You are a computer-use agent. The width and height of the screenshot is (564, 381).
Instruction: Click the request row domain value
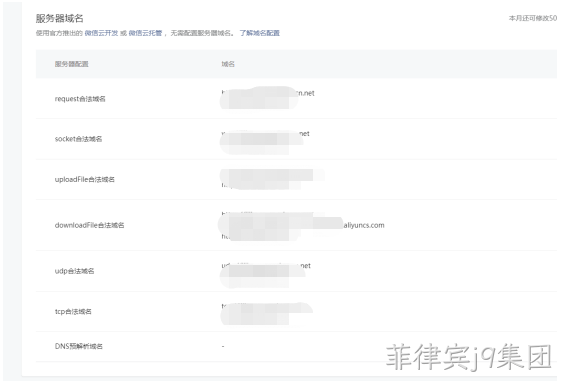(x=268, y=93)
